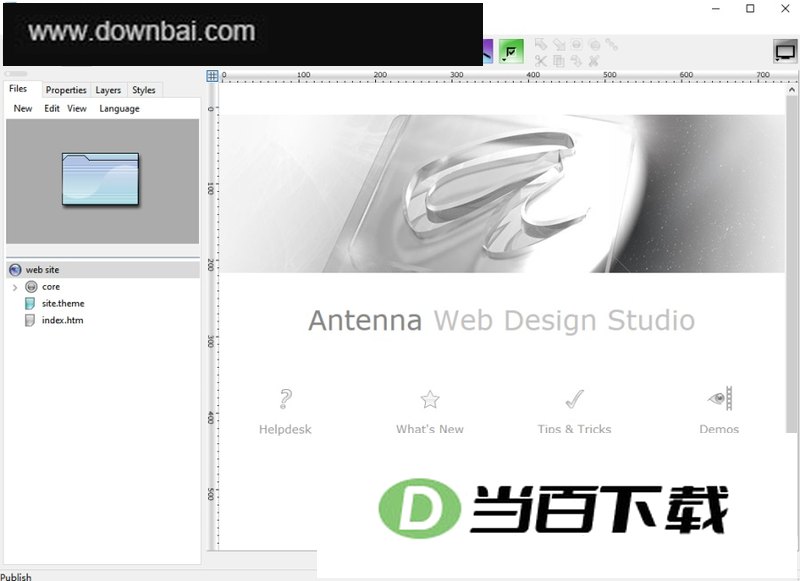Viewport: 800px width, 581px height.
Task: Click the bring to front arrow icon
Action: click(x=541, y=44)
